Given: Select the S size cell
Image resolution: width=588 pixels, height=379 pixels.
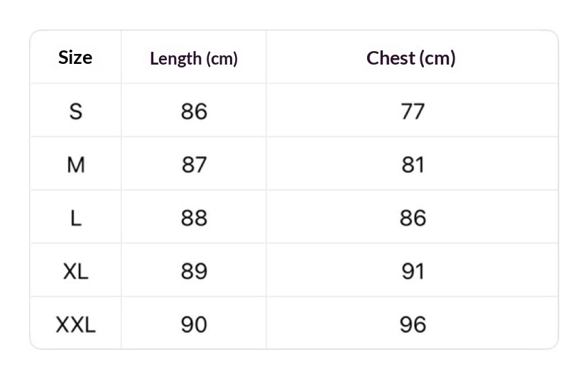Looking at the screenshot, I should pos(75,111).
